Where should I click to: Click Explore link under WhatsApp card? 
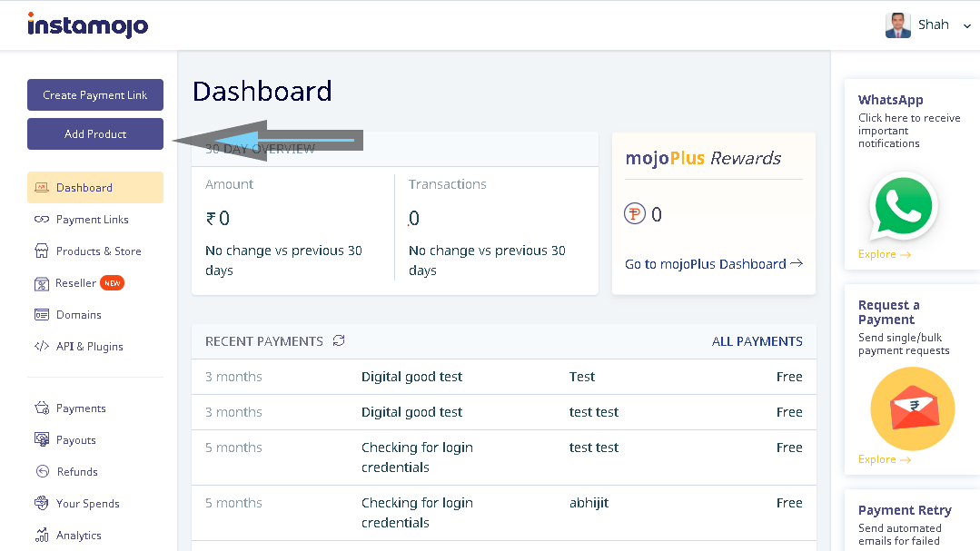(x=885, y=254)
